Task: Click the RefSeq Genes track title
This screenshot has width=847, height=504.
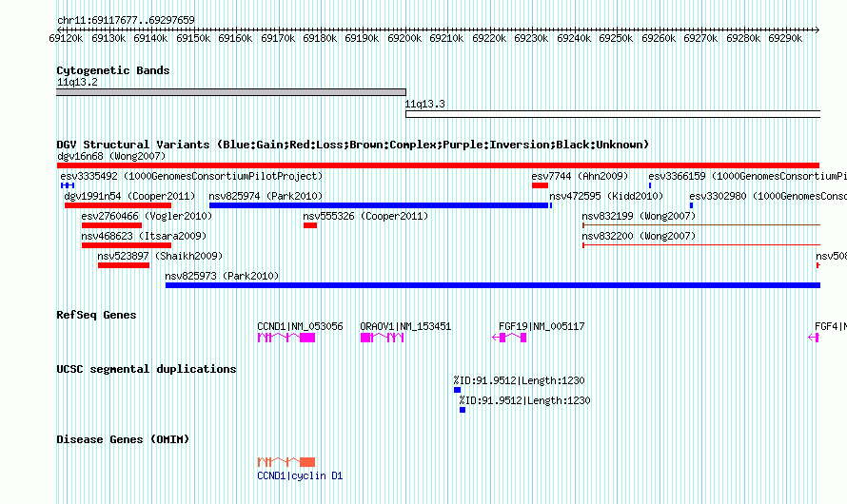Action: 96,315
